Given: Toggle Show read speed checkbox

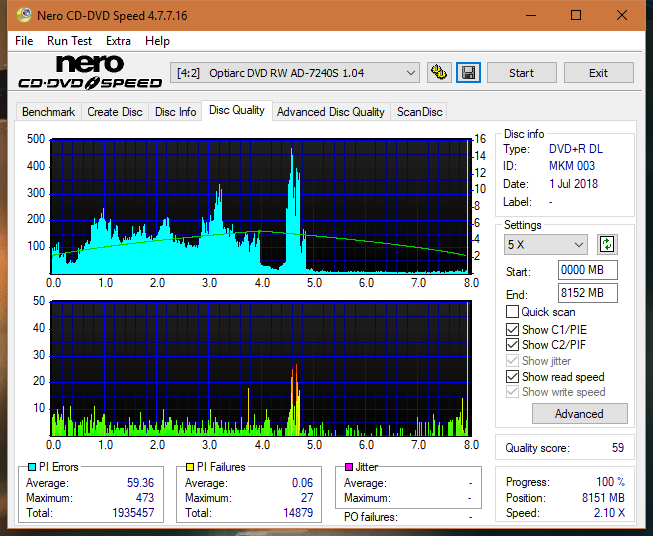Looking at the screenshot, I should [x=512, y=376].
